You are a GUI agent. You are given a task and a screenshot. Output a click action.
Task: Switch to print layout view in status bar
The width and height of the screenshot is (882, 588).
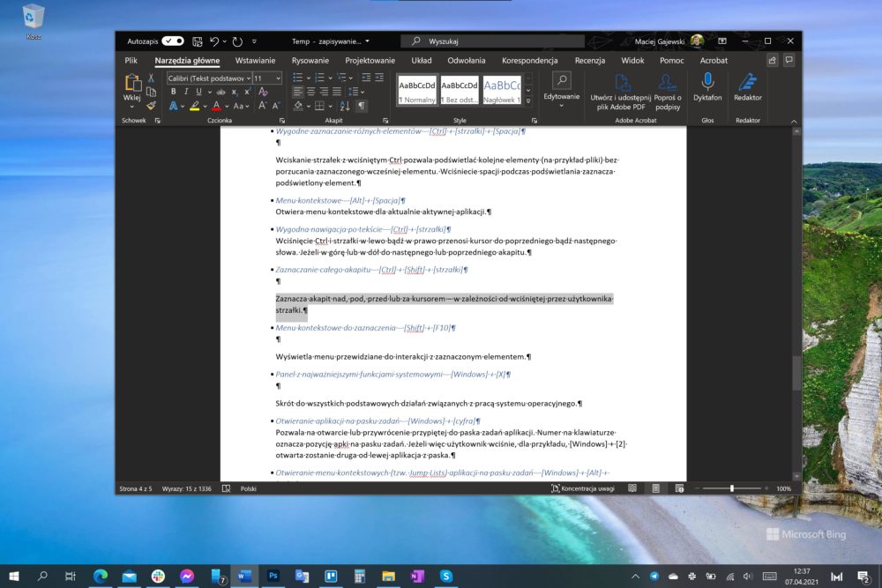point(656,488)
